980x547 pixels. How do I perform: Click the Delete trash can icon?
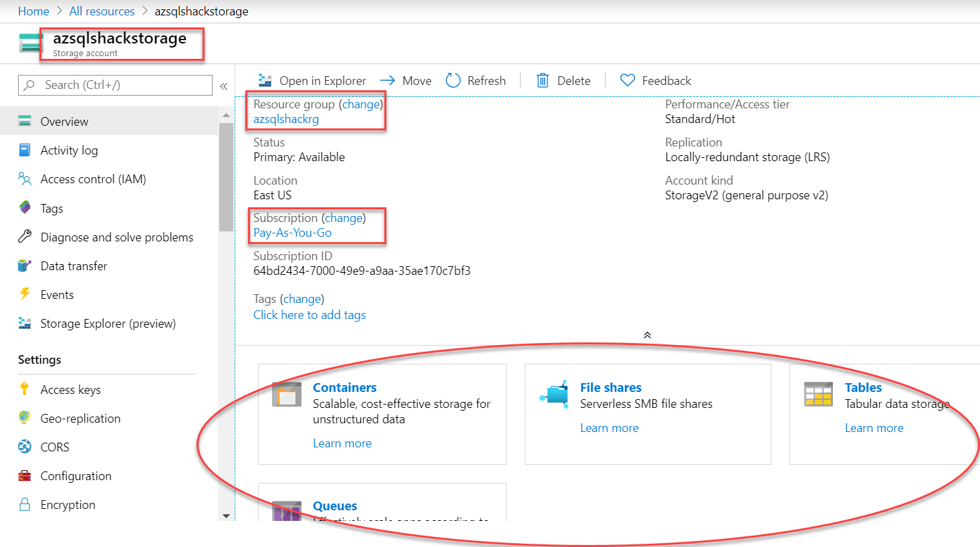pyautogui.click(x=543, y=81)
